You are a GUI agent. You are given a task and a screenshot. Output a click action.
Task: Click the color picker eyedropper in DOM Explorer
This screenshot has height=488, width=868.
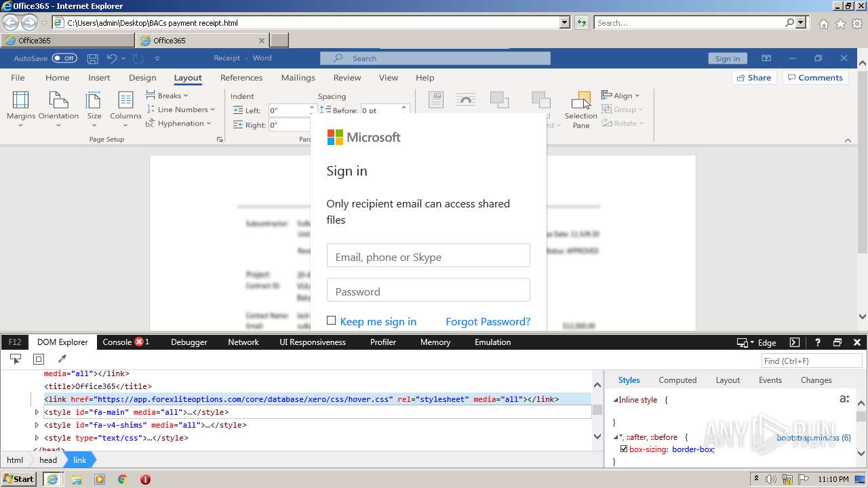click(x=62, y=359)
